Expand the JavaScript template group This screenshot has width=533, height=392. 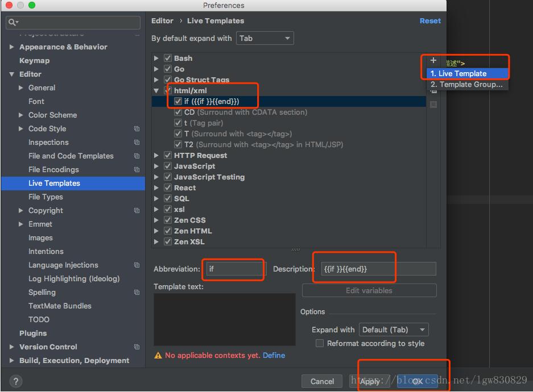pos(156,166)
